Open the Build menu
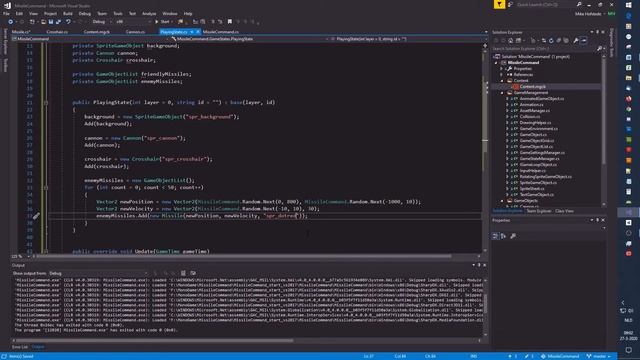Viewport: 640px width, 360px height. click(67, 13)
